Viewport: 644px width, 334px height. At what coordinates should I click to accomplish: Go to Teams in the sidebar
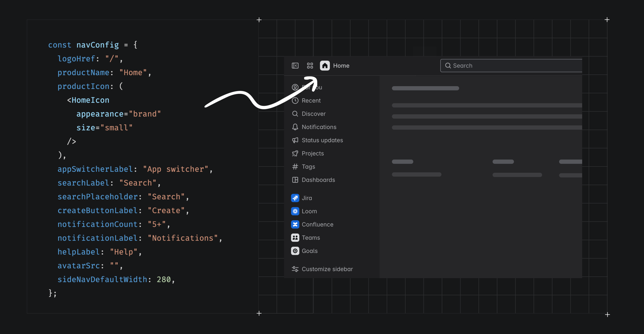click(x=311, y=238)
